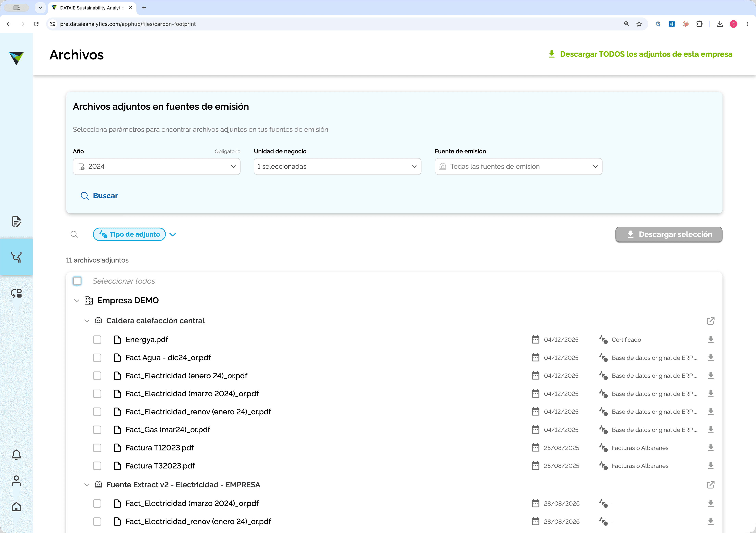Open the browser extensions puzzle icon
This screenshot has height=533, width=756.
(x=699, y=24)
